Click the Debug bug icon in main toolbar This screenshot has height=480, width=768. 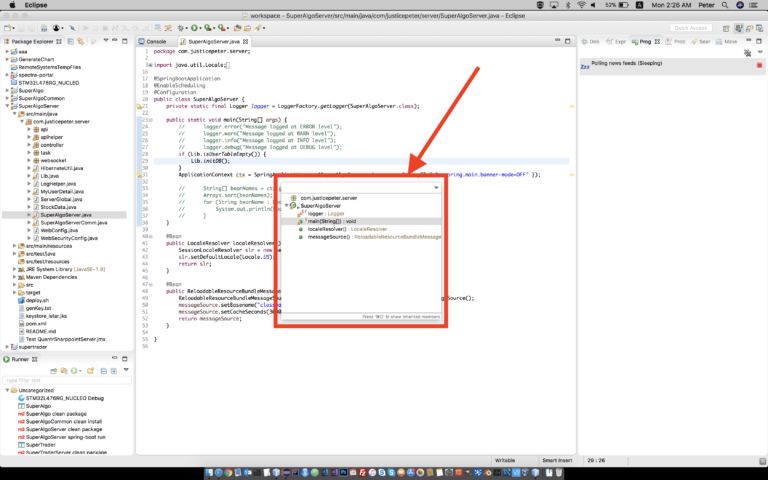(x=181, y=28)
